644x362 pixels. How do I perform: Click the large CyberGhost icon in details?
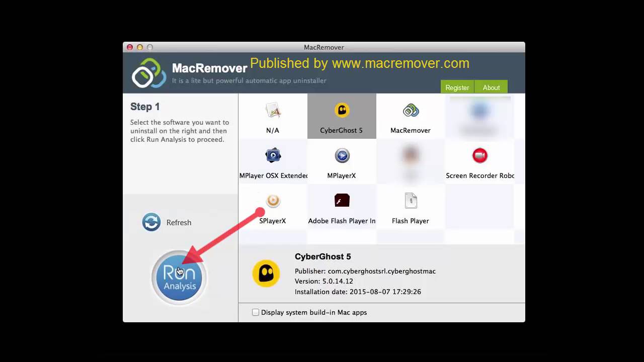[x=266, y=274]
